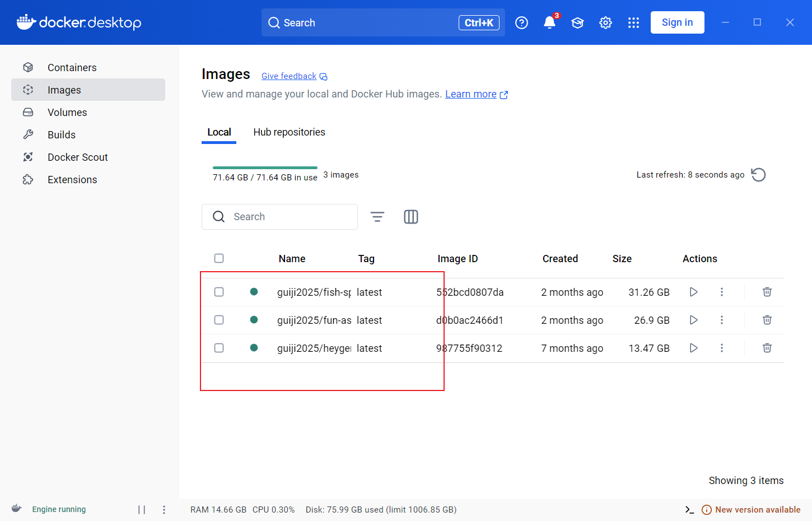Pause the Docker engine
The height and width of the screenshot is (521, 812).
[x=142, y=510]
